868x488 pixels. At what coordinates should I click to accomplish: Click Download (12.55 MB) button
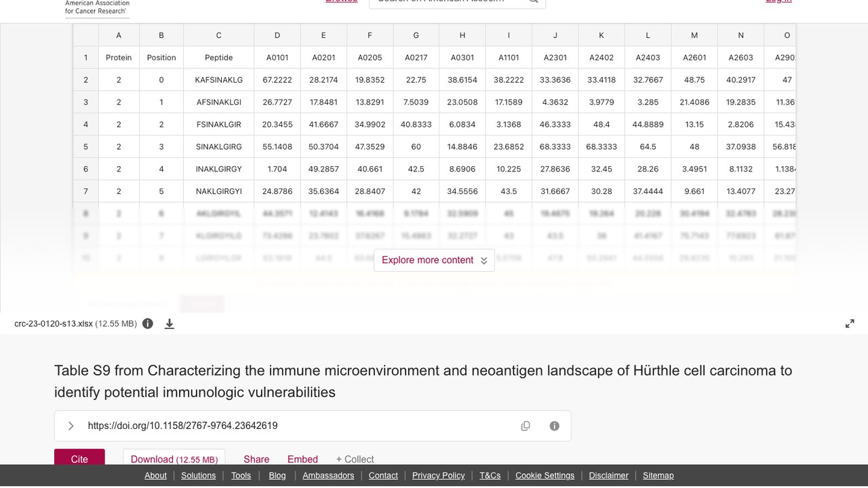click(174, 458)
